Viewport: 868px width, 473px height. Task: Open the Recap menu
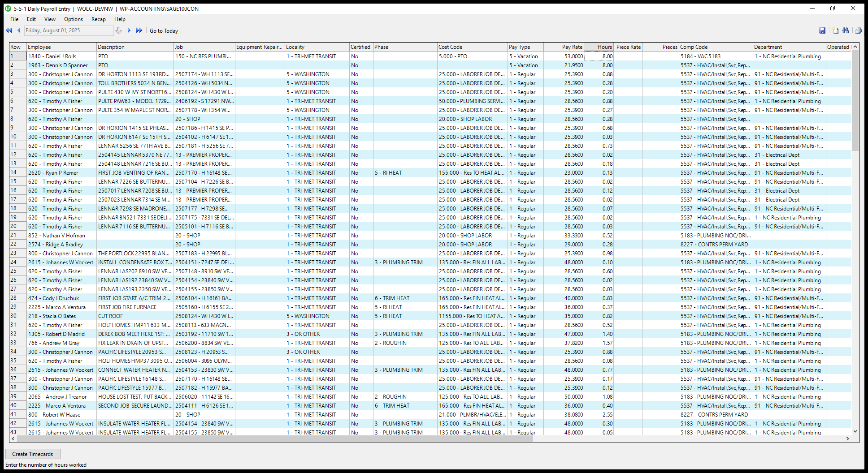(98, 19)
